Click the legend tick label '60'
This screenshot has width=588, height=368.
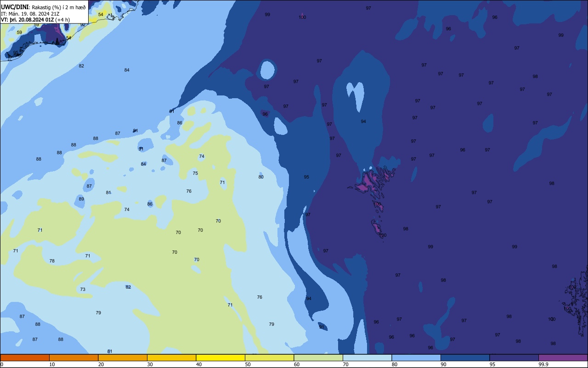tap(297, 364)
